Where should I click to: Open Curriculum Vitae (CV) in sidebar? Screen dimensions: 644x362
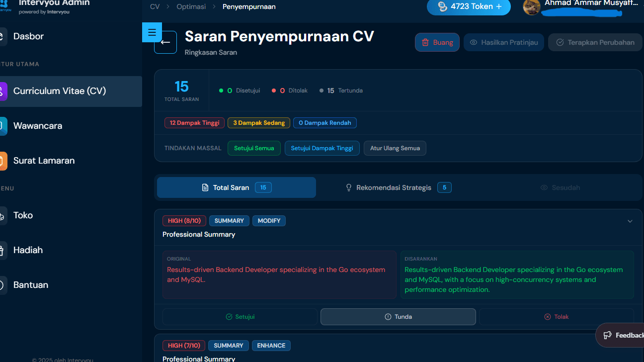71,91
